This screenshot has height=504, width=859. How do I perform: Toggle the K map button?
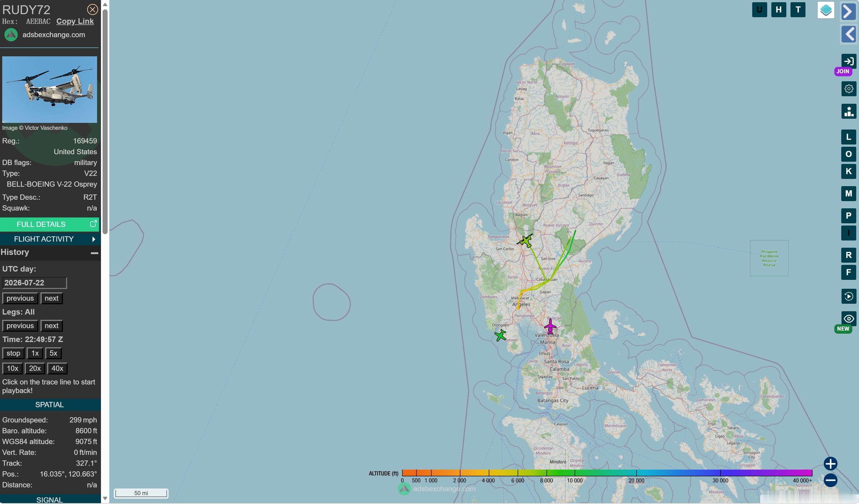click(x=849, y=171)
